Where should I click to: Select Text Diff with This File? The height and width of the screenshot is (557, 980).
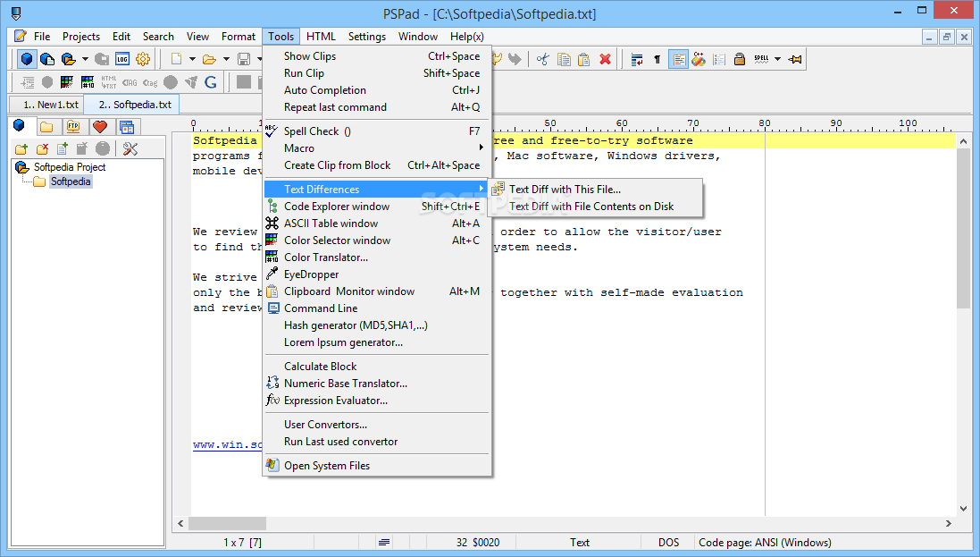pos(596,189)
